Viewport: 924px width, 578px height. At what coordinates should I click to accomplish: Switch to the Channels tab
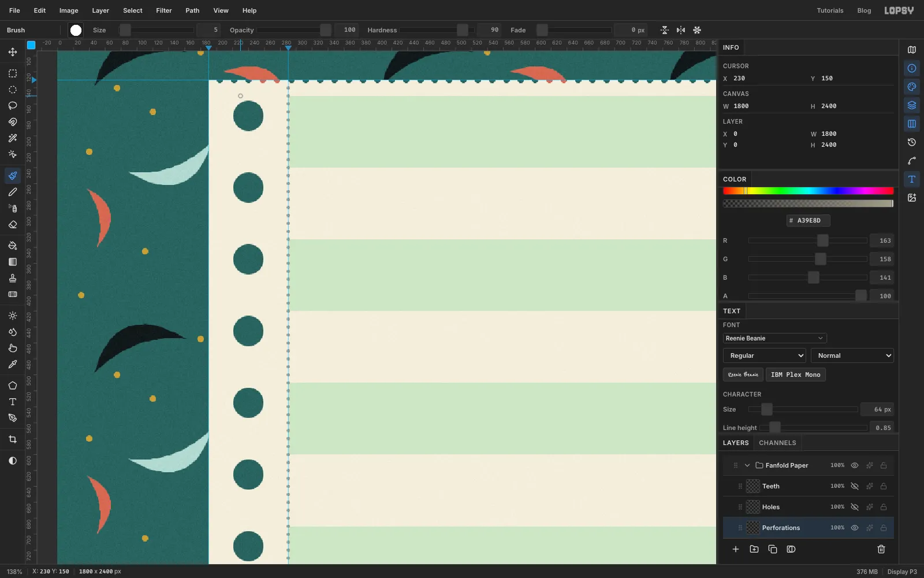click(777, 443)
